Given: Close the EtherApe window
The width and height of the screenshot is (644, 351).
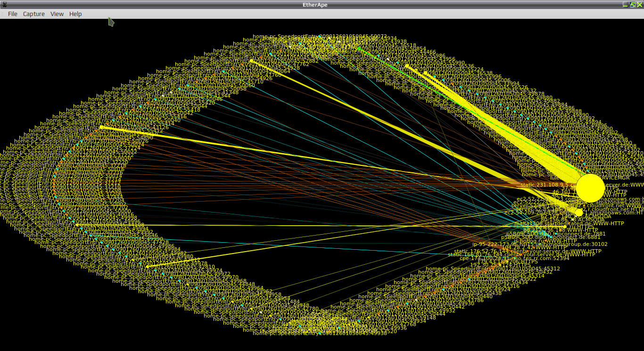Looking at the screenshot, I should coord(639,4).
